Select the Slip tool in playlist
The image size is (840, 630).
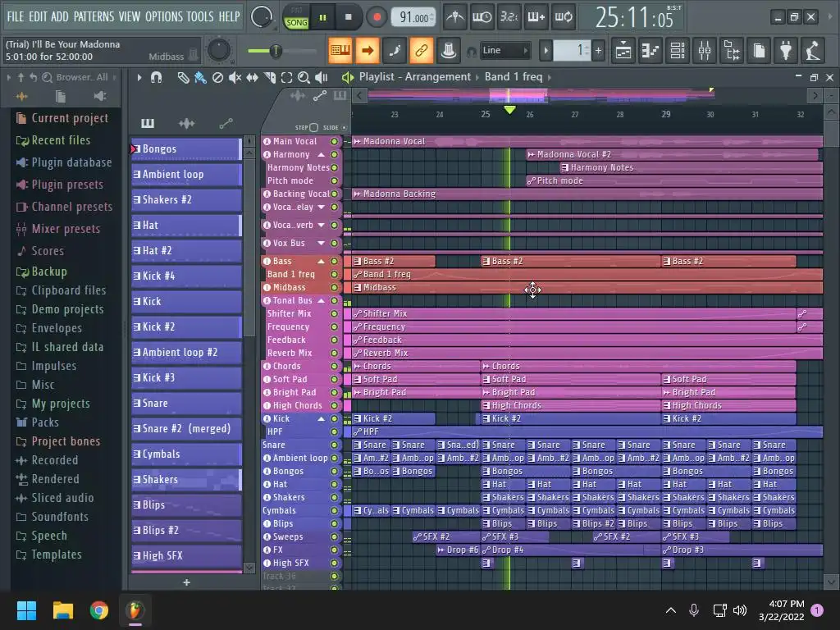coord(252,78)
